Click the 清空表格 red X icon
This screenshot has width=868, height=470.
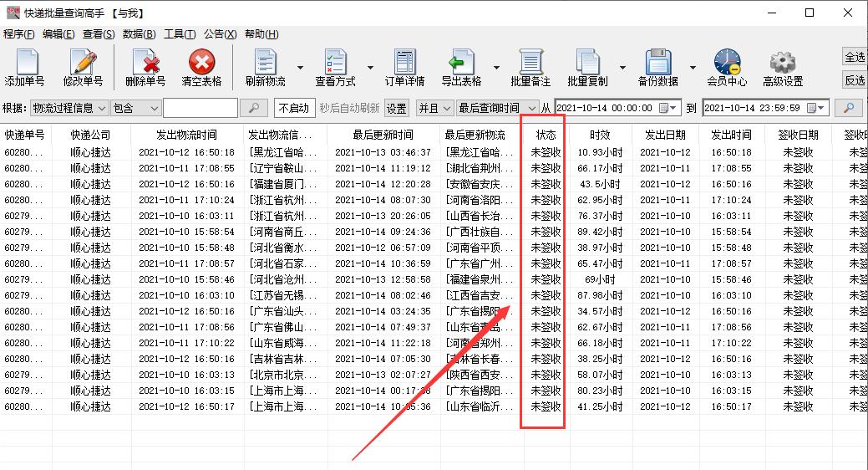tap(201, 62)
